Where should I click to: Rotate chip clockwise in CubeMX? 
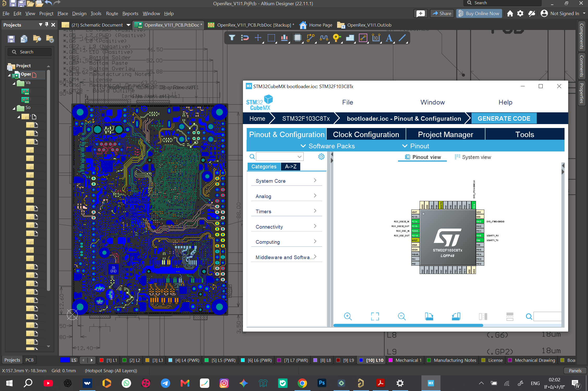tap(429, 316)
